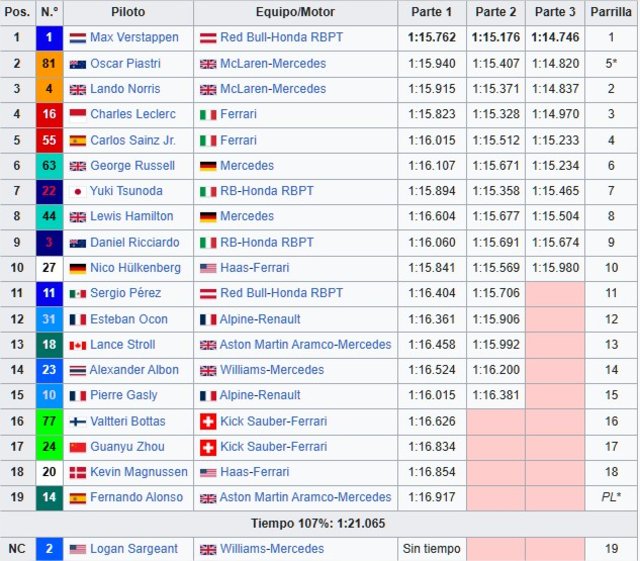The height and width of the screenshot is (561, 640).
Task: Click the US flag beside Logan Sargeant
Action: pos(78,550)
